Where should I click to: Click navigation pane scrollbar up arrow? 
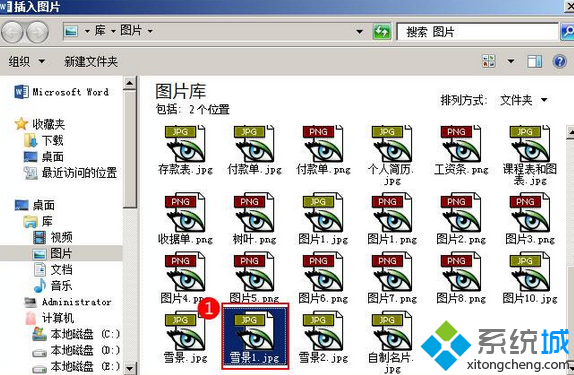[x=130, y=83]
